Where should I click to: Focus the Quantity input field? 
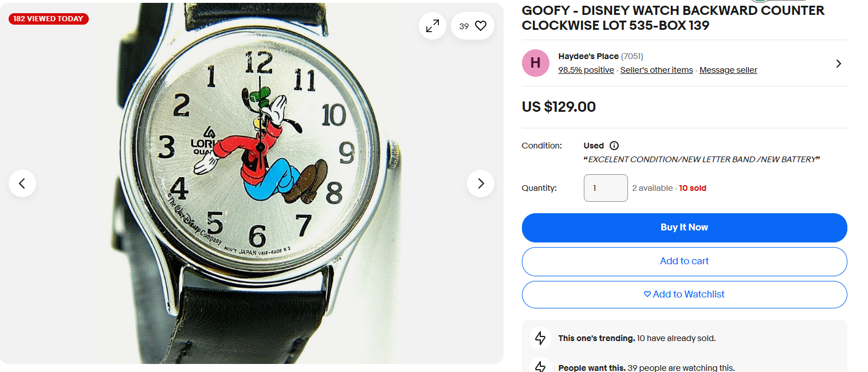click(x=606, y=188)
